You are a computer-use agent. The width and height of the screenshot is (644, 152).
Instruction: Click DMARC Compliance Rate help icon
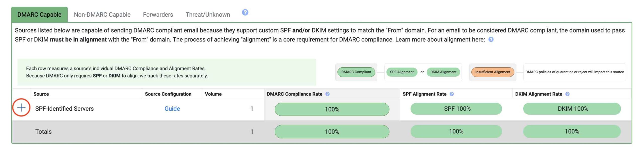click(x=327, y=94)
